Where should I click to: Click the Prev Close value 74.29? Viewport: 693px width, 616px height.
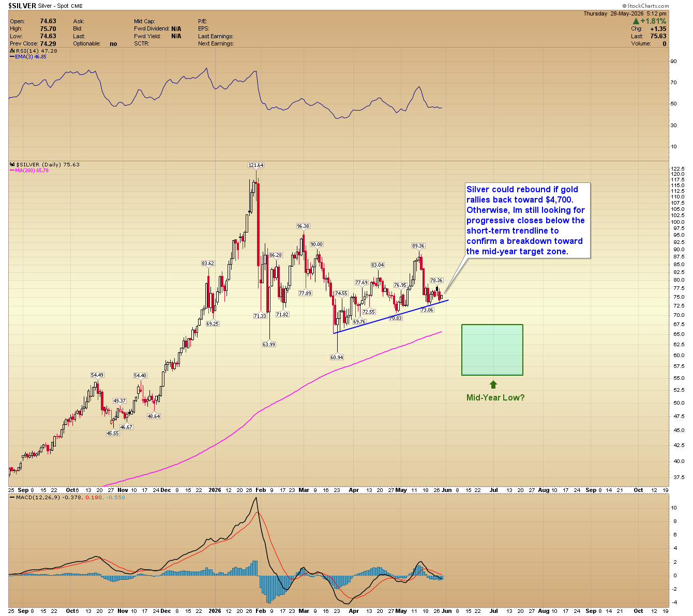coord(48,44)
